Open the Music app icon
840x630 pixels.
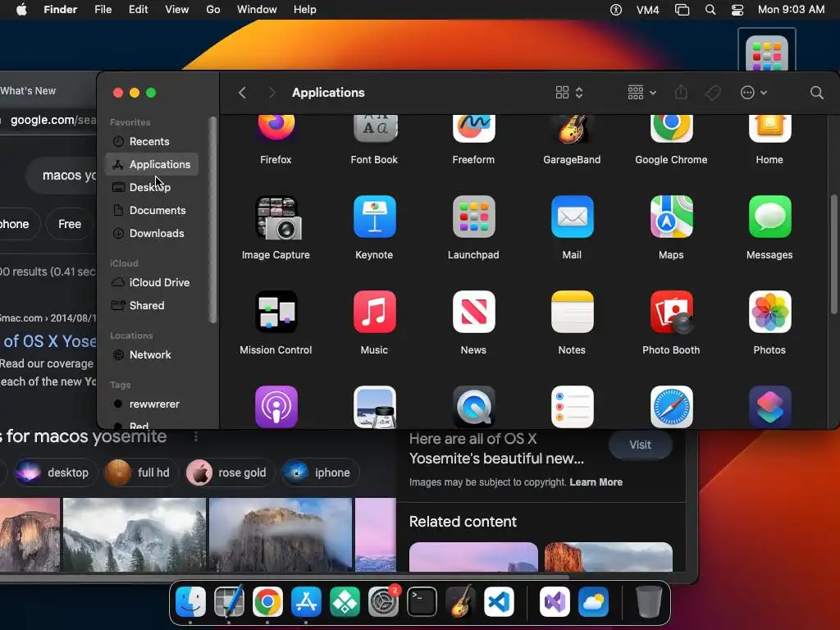(x=374, y=312)
